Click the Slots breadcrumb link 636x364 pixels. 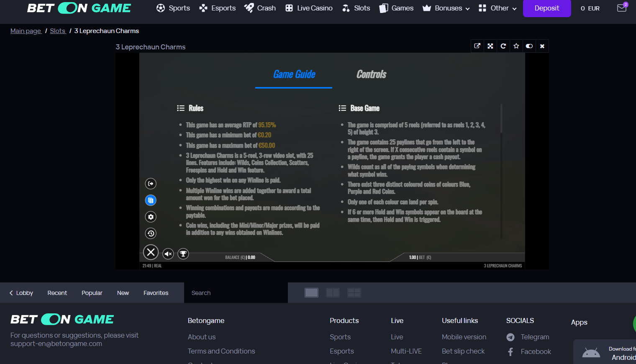coord(57,31)
